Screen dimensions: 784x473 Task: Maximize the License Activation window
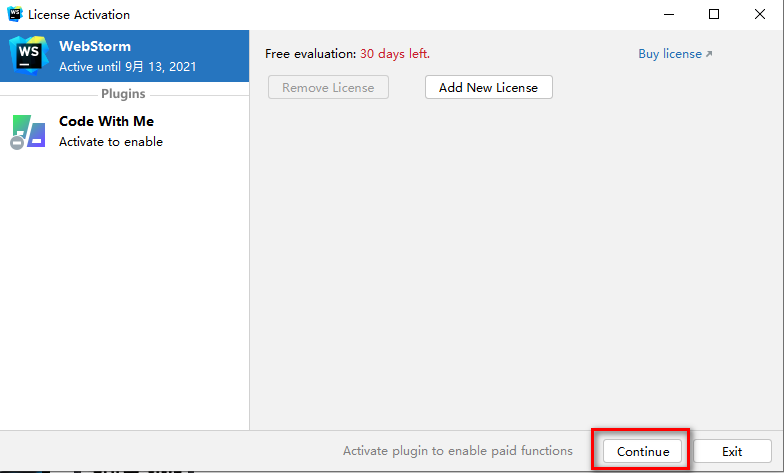pyautogui.click(x=714, y=14)
